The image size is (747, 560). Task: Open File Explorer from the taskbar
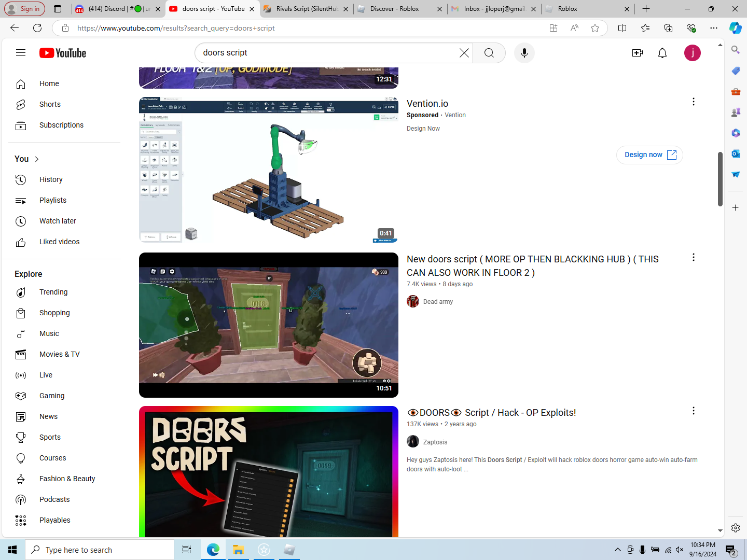click(x=238, y=550)
